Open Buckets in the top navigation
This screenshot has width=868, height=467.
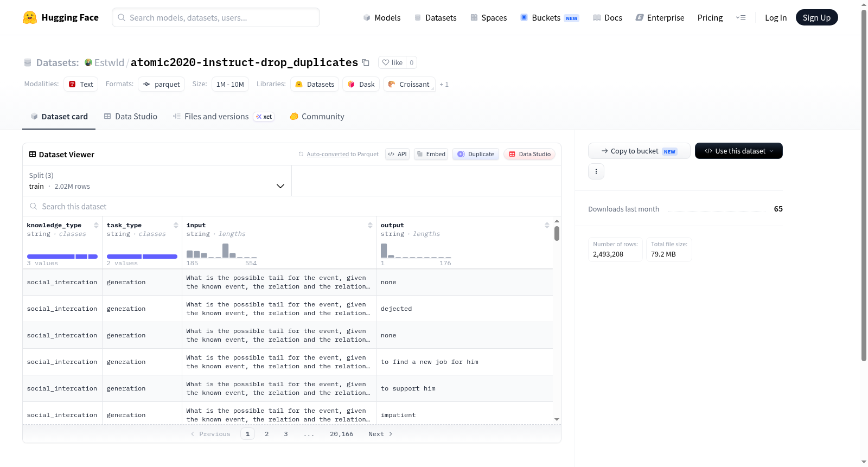click(x=550, y=18)
